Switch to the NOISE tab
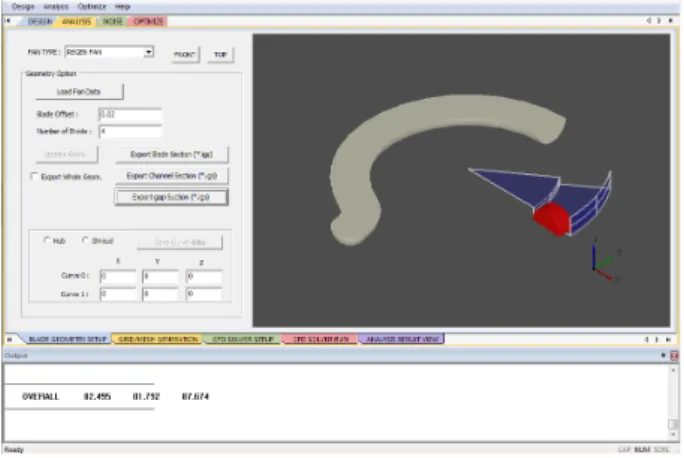 pos(112,21)
